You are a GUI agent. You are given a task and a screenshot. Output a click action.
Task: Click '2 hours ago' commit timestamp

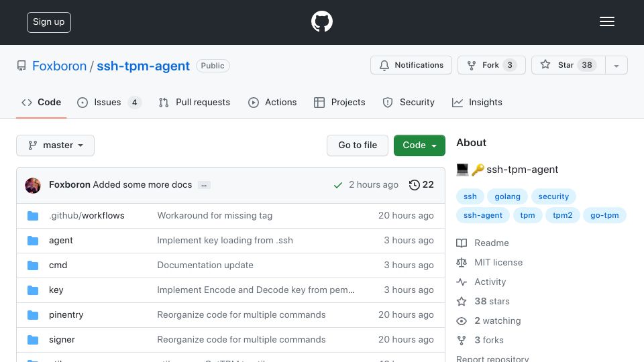tap(374, 185)
